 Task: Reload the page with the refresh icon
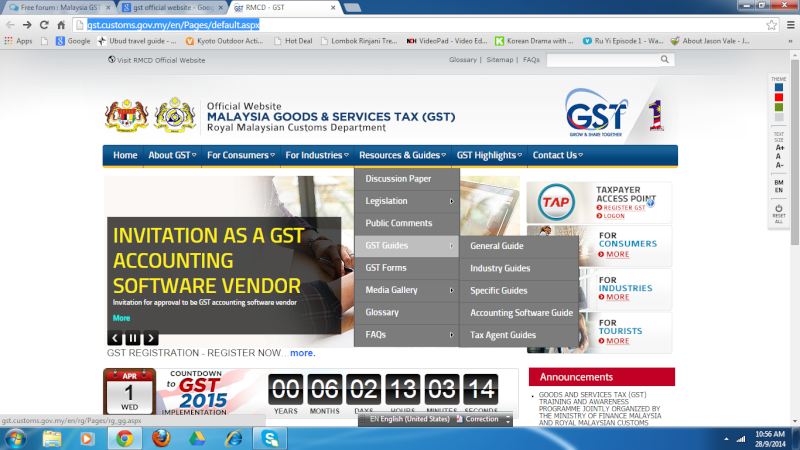[x=44, y=24]
